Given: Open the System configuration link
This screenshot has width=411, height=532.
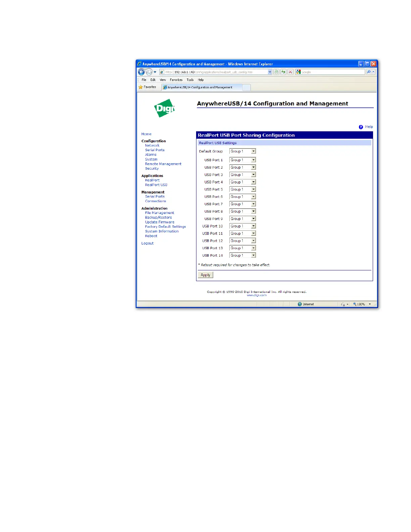Looking at the screenshot, I should (x=151, y=160).
